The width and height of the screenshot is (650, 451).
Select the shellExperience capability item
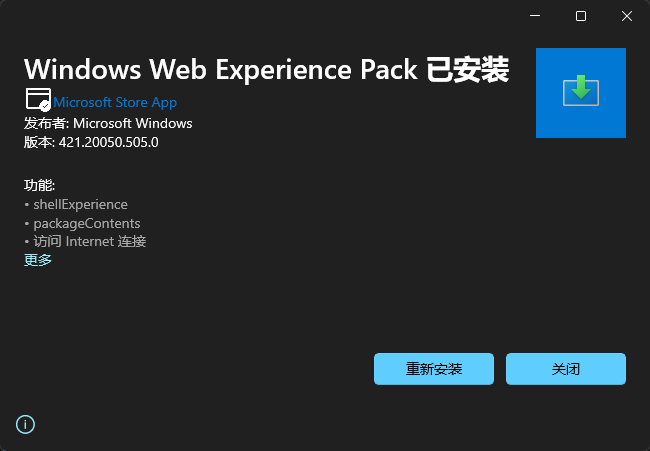80,204
